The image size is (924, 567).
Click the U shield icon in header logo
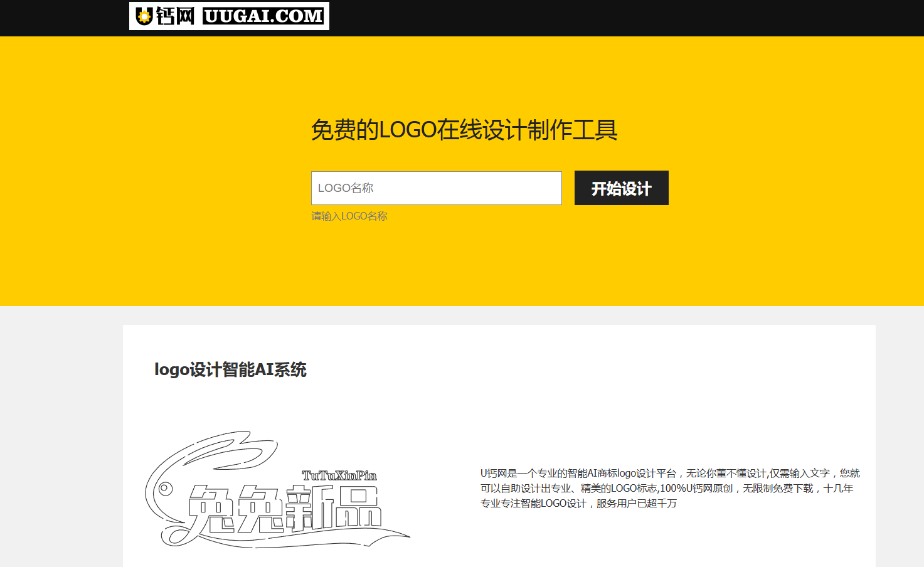(144, 16)
